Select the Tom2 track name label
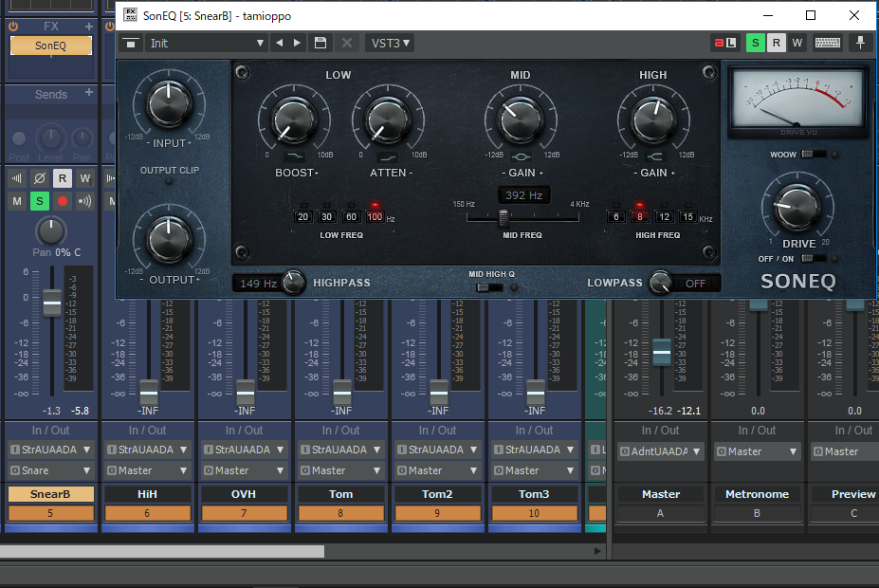This screenshot has width=879, height=588. 438,494
